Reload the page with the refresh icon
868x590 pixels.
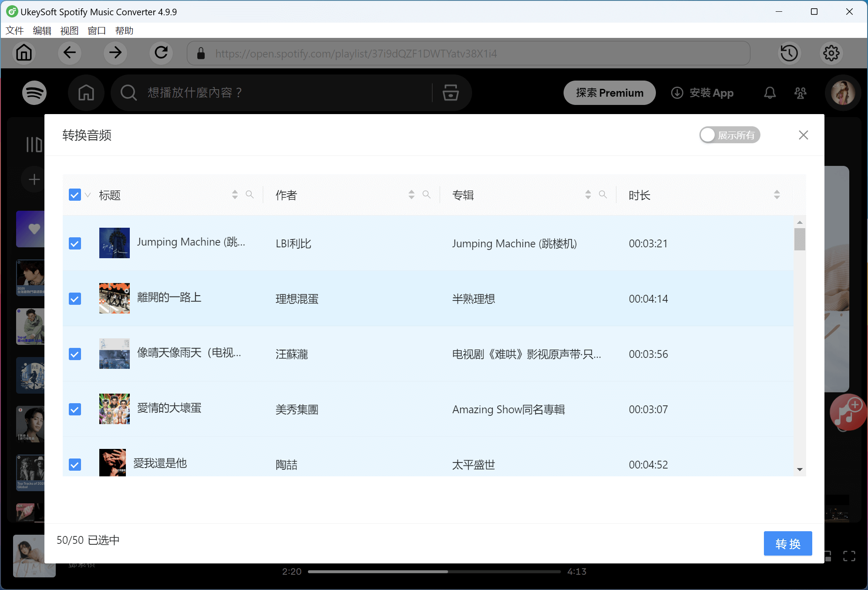pyautogui.click(x=161, y=53)
